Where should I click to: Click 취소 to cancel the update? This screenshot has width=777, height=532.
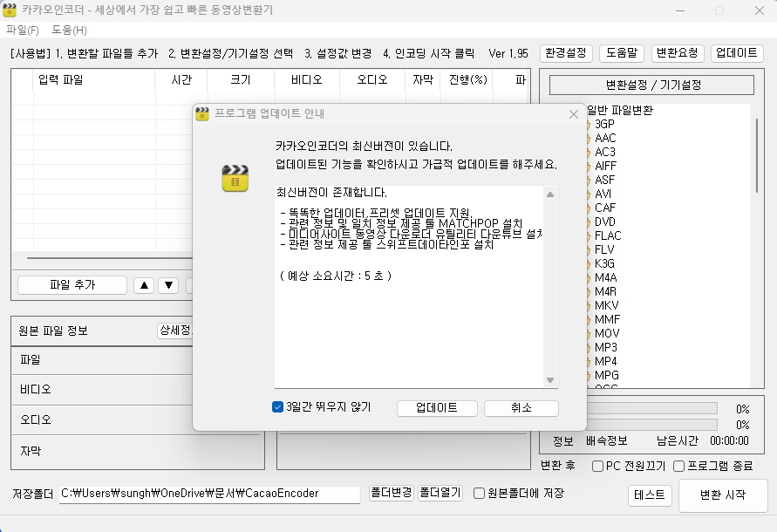521,408
